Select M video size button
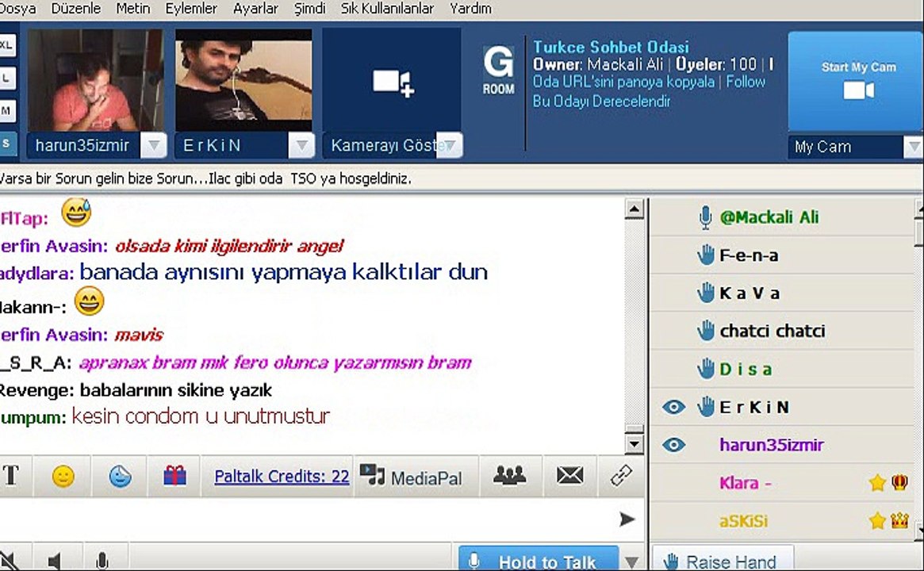Image resolution: width=924 pixels, height=571 pixels. [x=7, y=110]
